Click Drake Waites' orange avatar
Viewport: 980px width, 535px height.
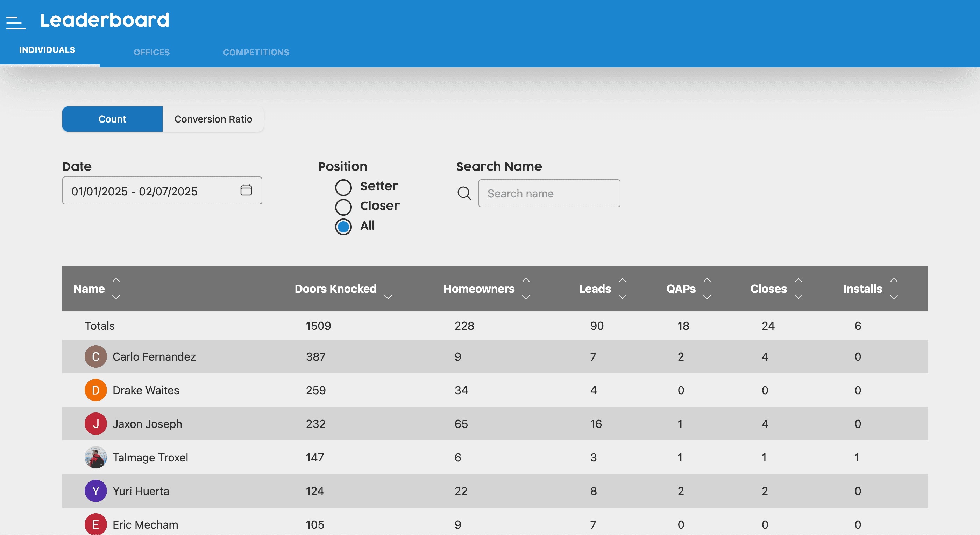(x=95, y=390)
